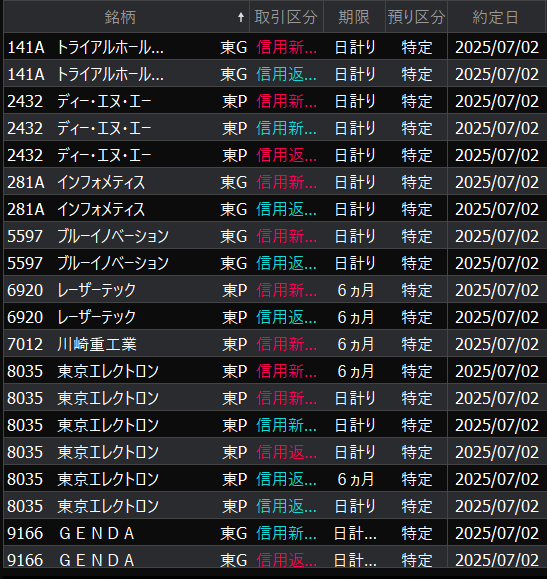Sort by the 取引区分 column header

coord(286,17)
